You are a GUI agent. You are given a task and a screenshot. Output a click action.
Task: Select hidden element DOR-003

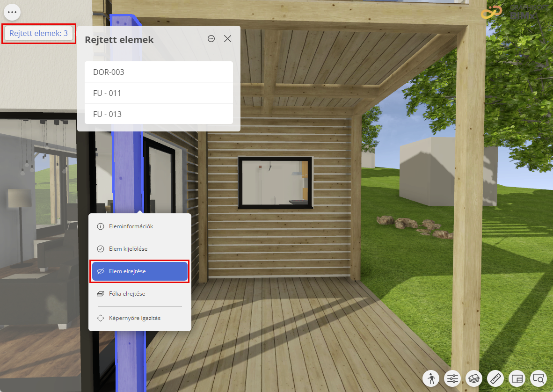[159, 72]
